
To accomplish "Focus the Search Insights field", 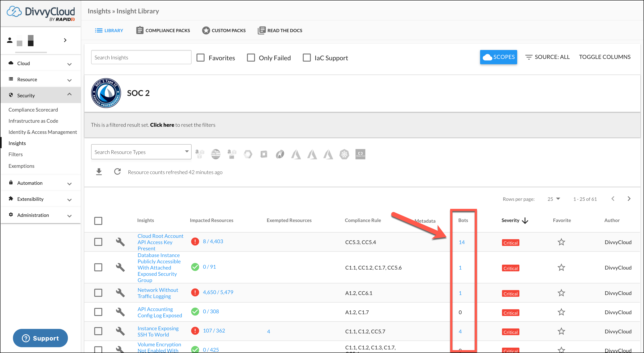I will [x=141, y=57].
